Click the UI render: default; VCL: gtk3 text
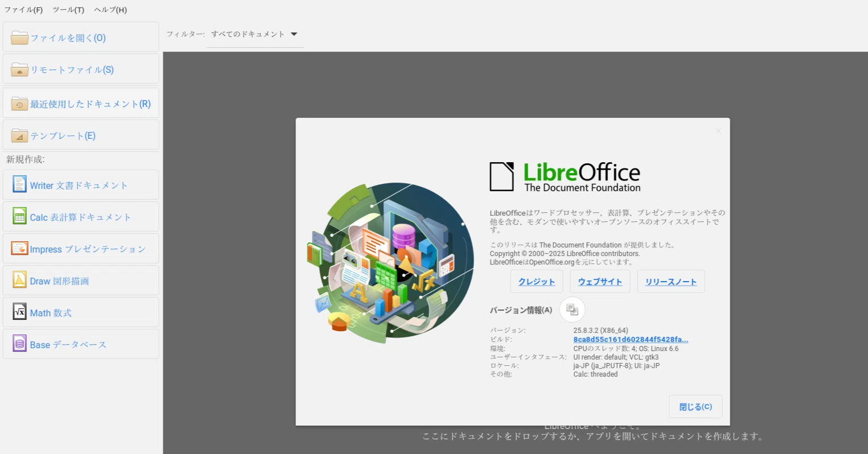Screen dimensions: 868x454 pyautogui.click(x=616, y=357)
